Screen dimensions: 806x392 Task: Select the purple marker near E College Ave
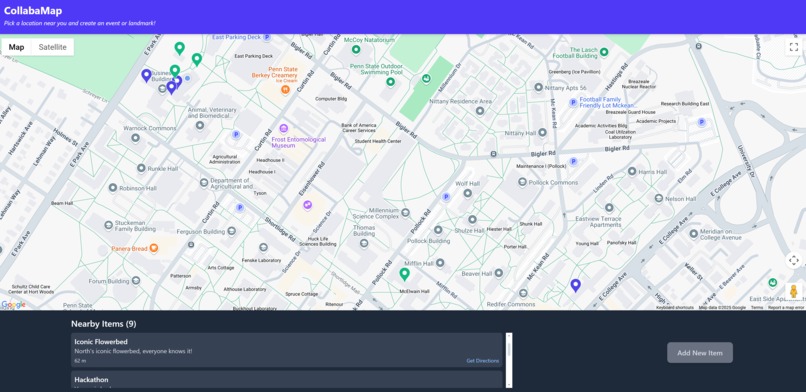576,285
